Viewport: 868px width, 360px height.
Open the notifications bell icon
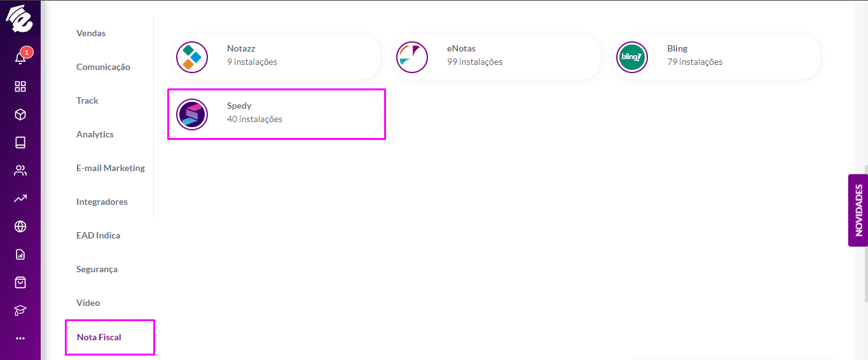[20, 58]
